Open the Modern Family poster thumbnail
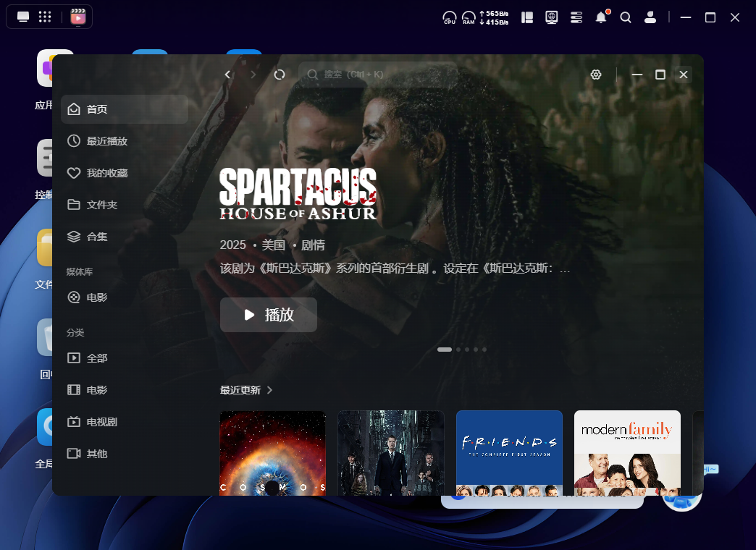Viewport: 756px width, 550px height. click(627, 452)
